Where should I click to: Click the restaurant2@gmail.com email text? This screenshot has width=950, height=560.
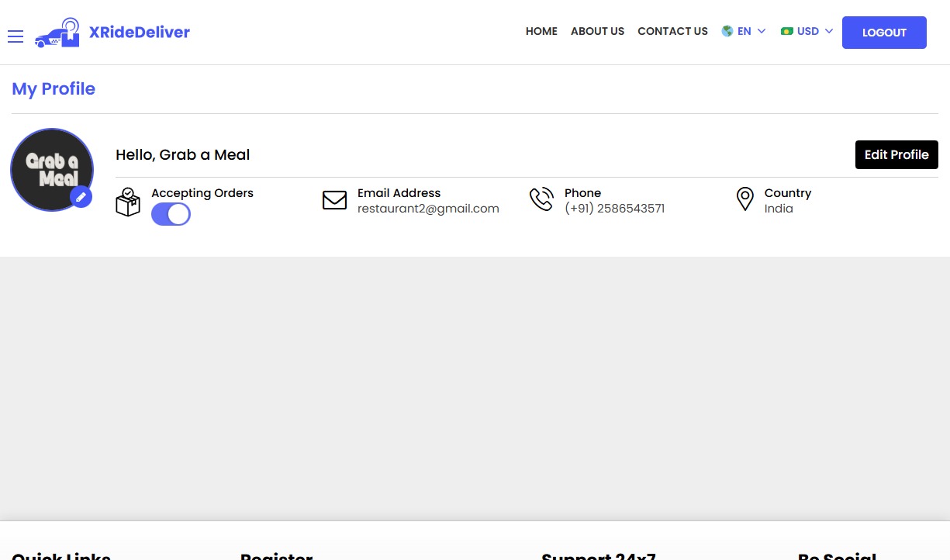(x=428, y=209)
